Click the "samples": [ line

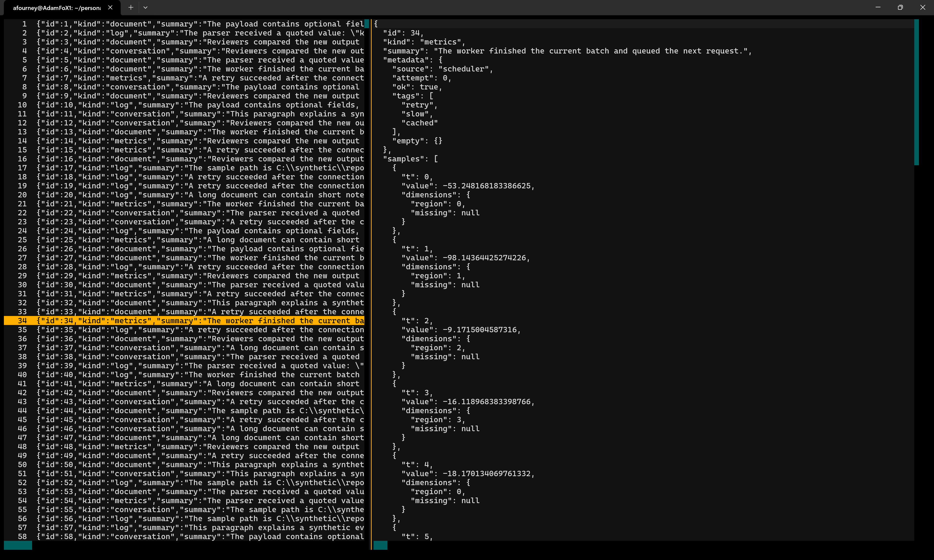point(410,159)
